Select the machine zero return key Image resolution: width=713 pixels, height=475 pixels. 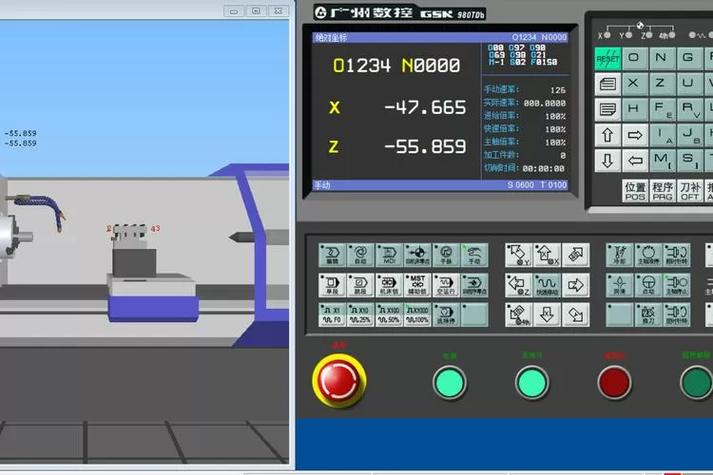point(417,255)
